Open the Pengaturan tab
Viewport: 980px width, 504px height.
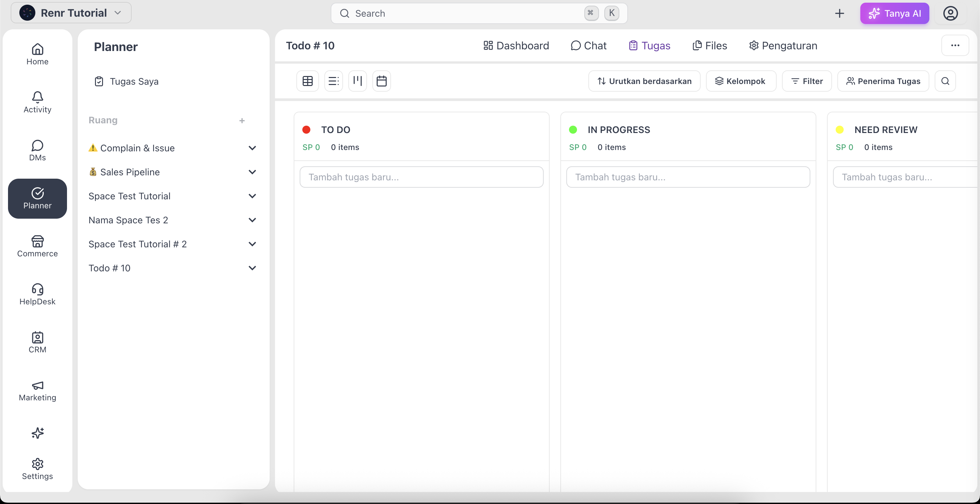tap(783, 46)
